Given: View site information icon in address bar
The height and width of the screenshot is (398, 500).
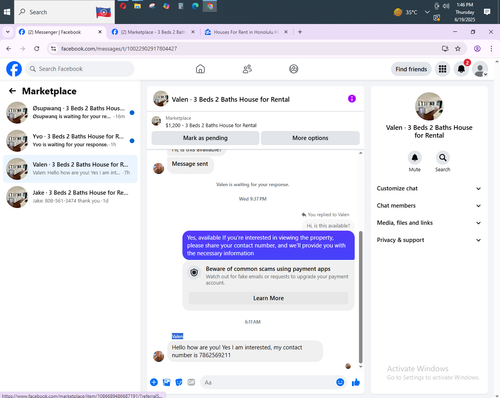Looking at the screenshot, I should point(53,49).
